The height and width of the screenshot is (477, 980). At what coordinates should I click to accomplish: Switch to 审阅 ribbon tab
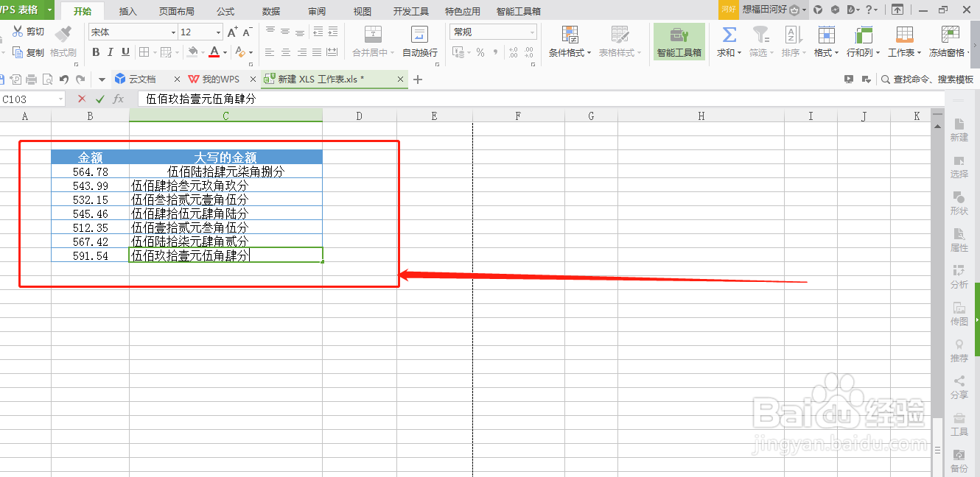point(317,12)
